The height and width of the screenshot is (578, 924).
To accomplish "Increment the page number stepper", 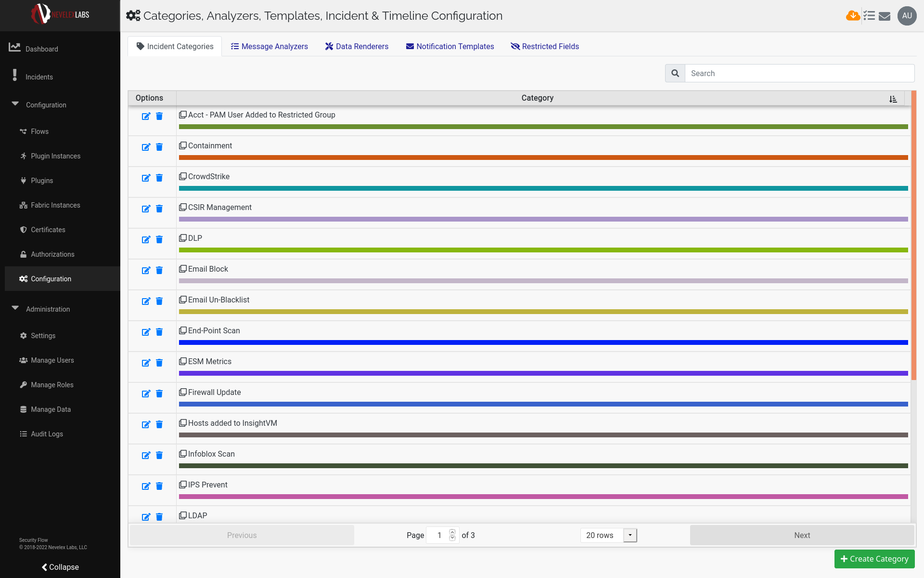I will tap(452, 532).
